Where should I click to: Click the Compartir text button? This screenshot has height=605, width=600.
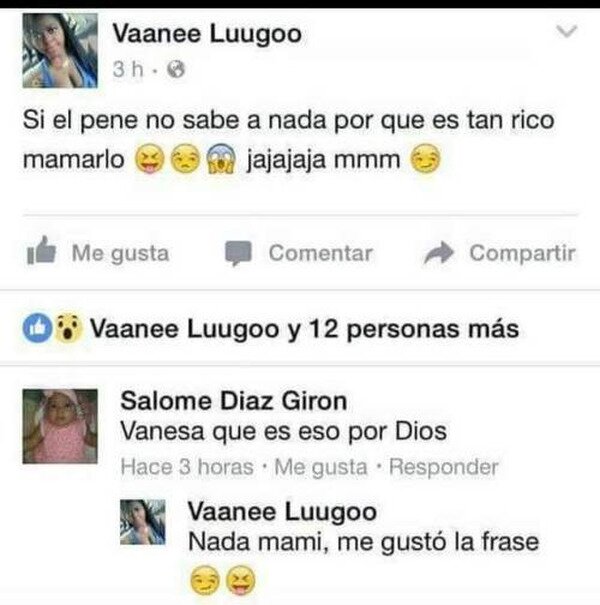click(522, 253)
